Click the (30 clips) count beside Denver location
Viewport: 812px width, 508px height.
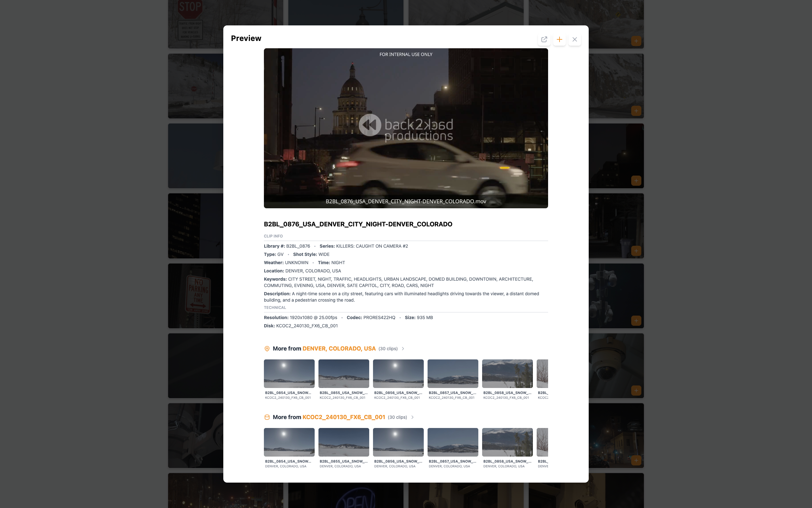click(x=388, y=349)
